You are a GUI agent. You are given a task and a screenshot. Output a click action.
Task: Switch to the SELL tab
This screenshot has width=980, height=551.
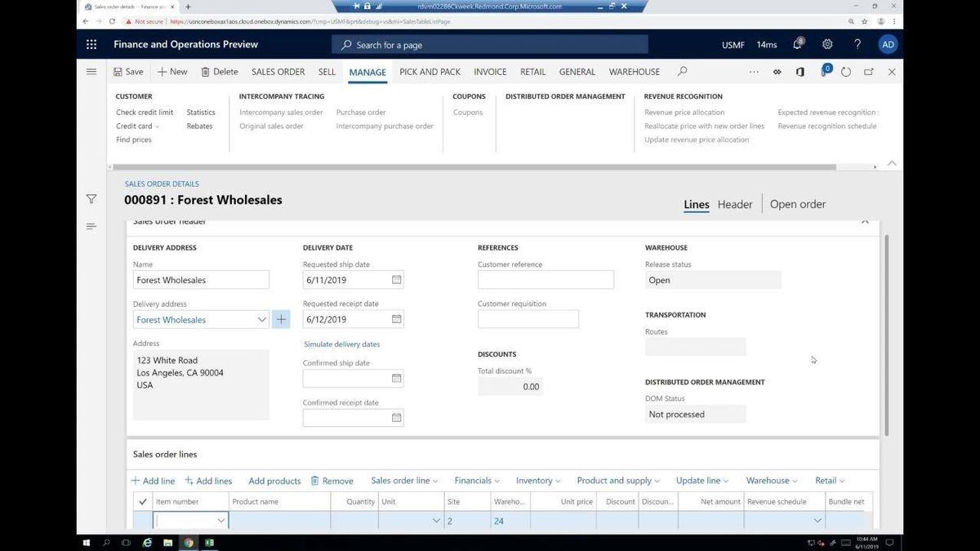[x=327, y=72]
